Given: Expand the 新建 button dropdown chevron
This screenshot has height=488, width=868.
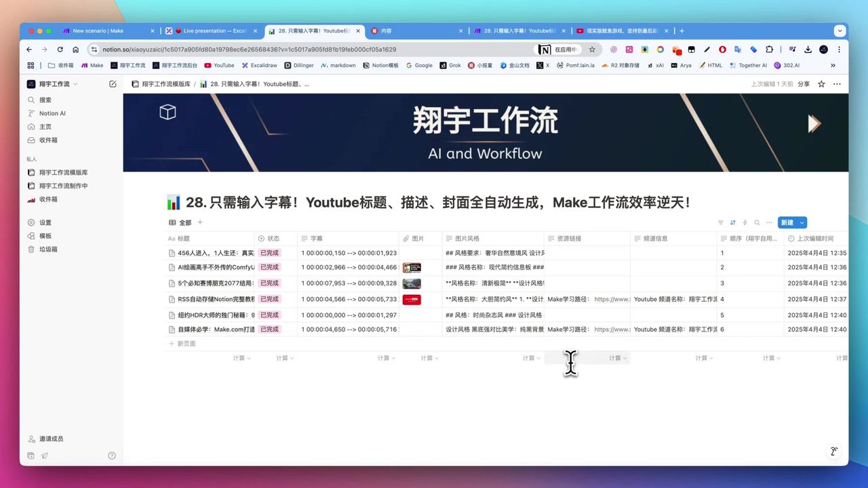Looking at the screenshot, I should (801, 222).
